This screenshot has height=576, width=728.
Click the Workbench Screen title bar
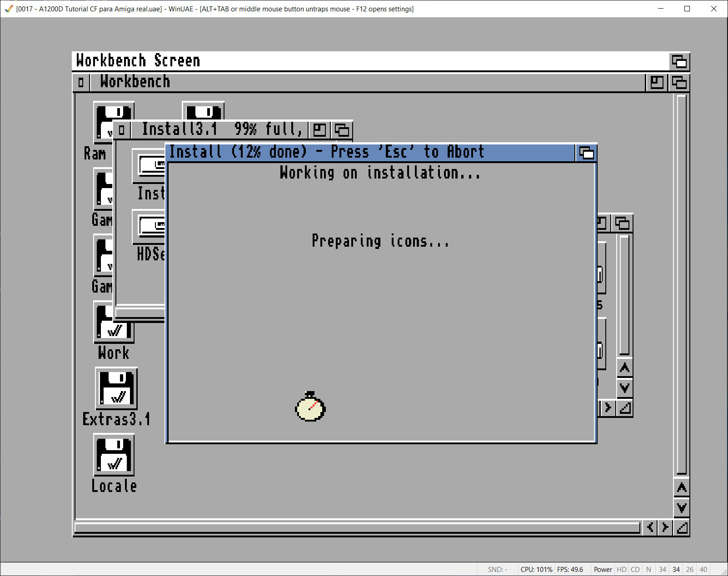coord(371,61)
